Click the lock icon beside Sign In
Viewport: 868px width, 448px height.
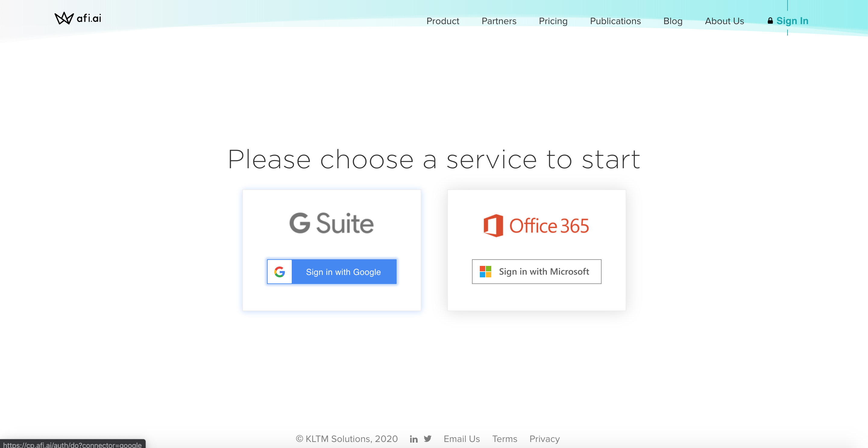coord(770,21)
